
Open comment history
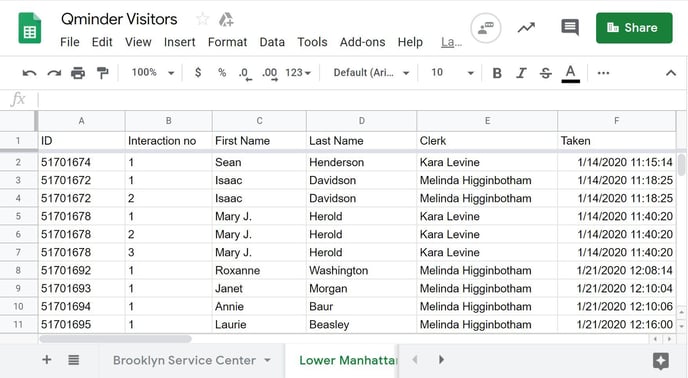[x=570, y=28]
